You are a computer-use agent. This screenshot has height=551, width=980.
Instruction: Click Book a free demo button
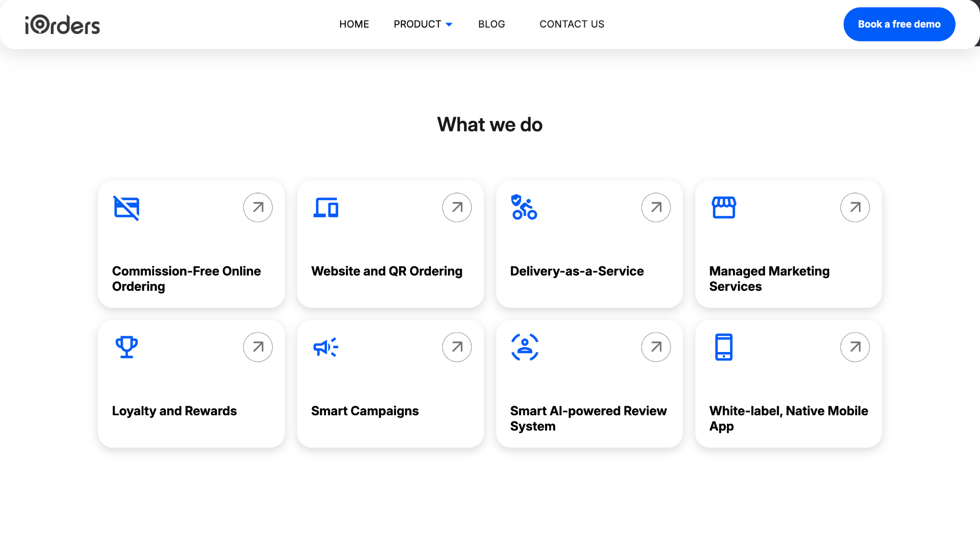point(899,24)
